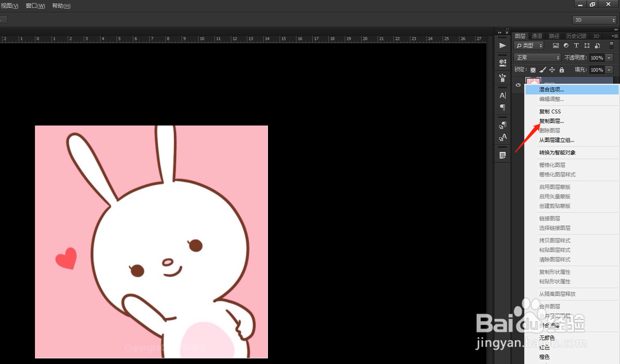
Task: Toggle lock image pixels brush icon
Action: (x=543, y=70)
